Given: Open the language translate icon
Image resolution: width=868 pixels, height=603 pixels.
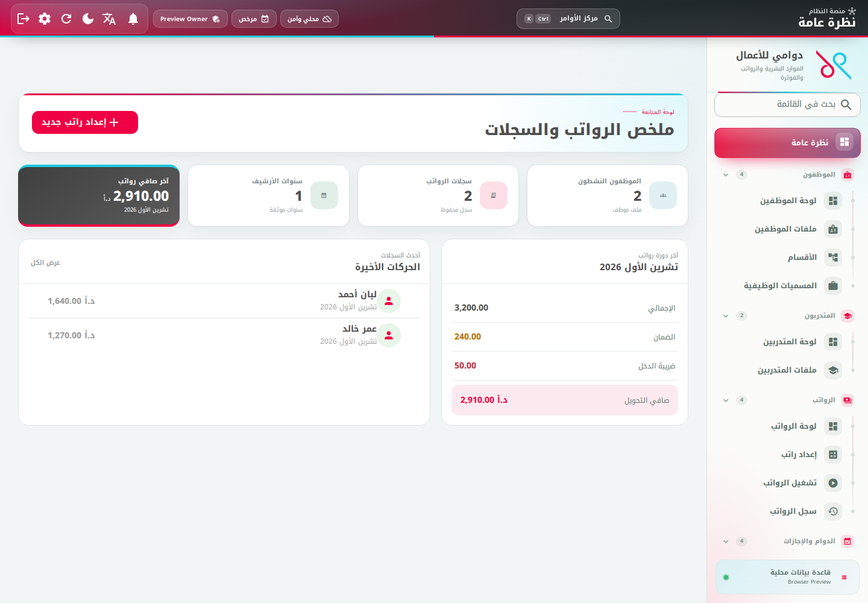Looking at the screenshot, I should click(109, 19).
